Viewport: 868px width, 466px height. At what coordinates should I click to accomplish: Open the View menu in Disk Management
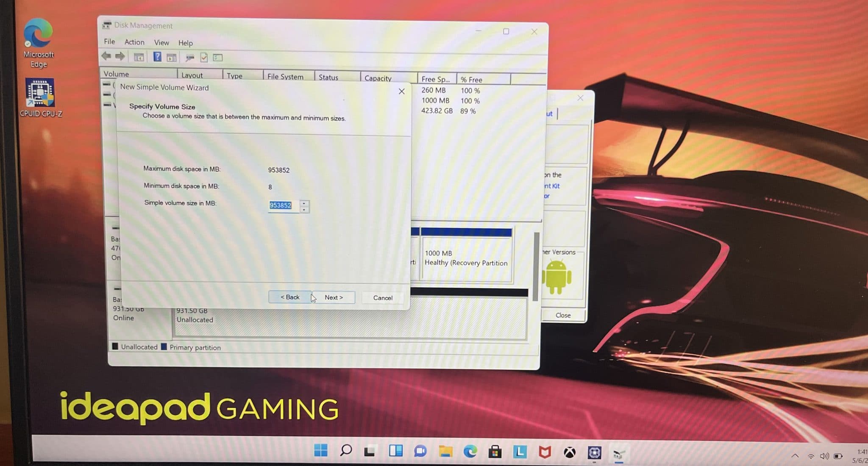click(161, 42)
